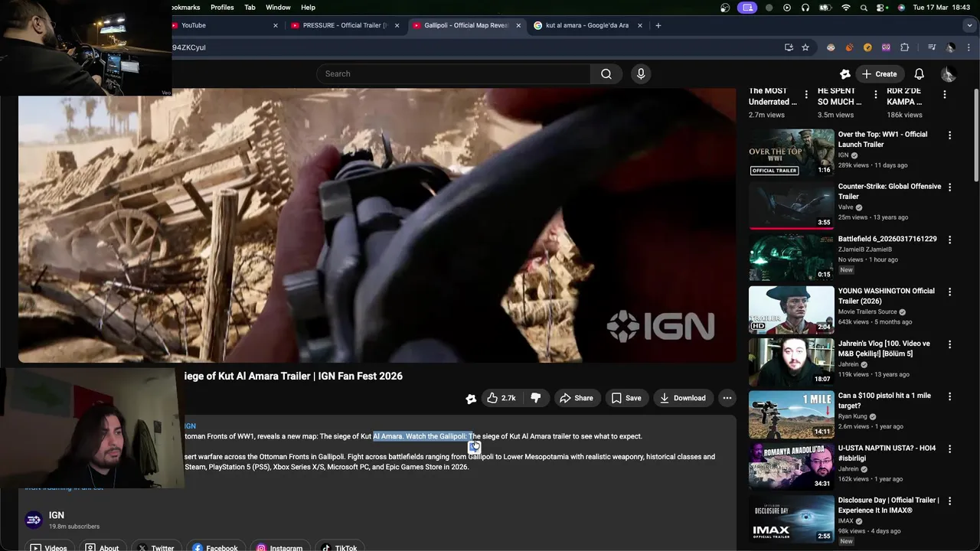Screen dimensions: 980x551
Task: Click the Create button
Action: [x=879, y=74]
